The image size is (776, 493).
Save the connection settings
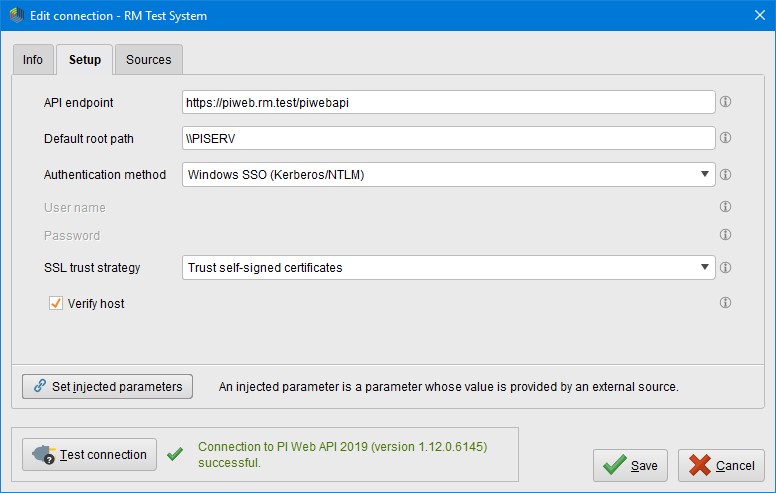(630, 465)
